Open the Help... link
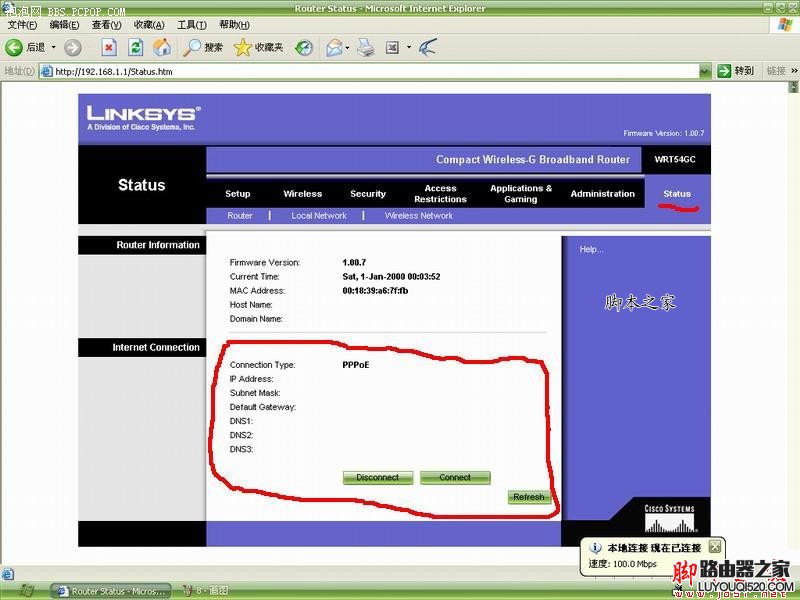800x600 pixels. tap(591, 249)
